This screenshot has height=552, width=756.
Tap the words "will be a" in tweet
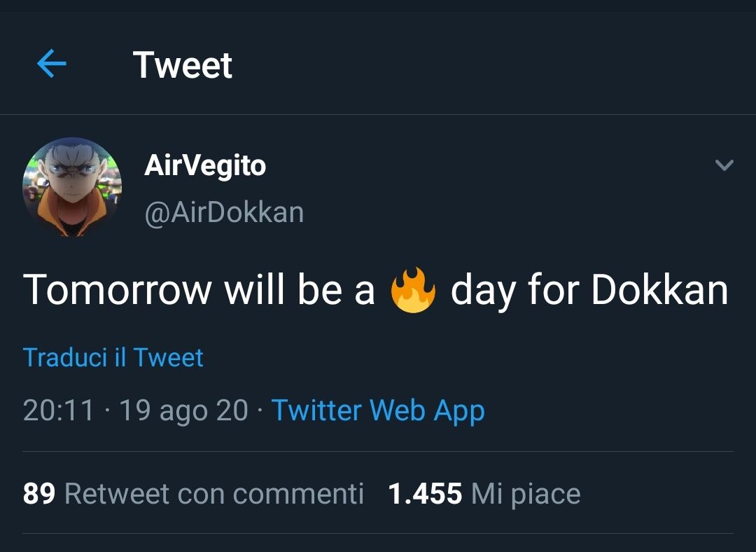click(x=300, y=289)
